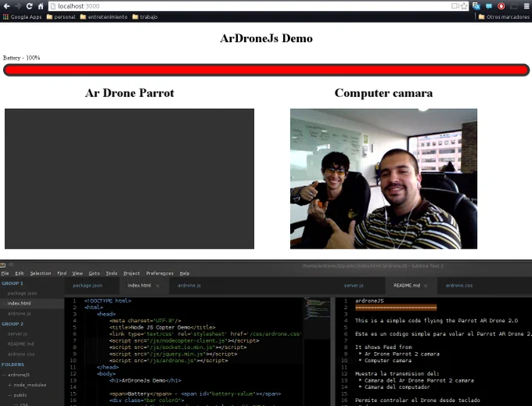Image resolution: width=532 pixels, height=406 pixels.
Task: Open the Google Apps grid icon
Action: point(5,16)
